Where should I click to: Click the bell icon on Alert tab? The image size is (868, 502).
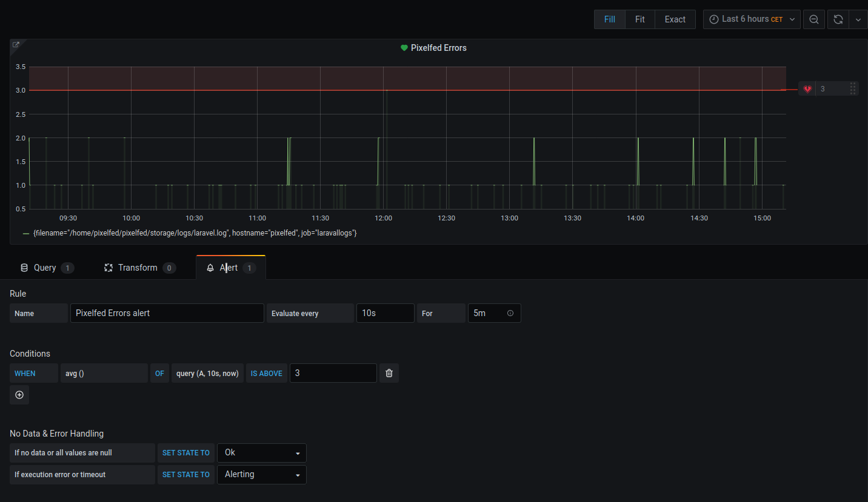(x=210, y=268)
